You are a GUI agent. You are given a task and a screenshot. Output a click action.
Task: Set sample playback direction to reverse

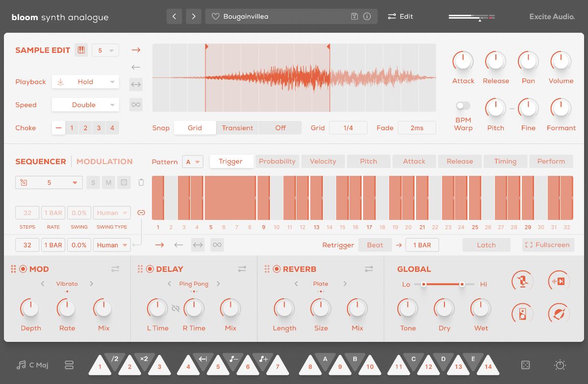point(136,67)
